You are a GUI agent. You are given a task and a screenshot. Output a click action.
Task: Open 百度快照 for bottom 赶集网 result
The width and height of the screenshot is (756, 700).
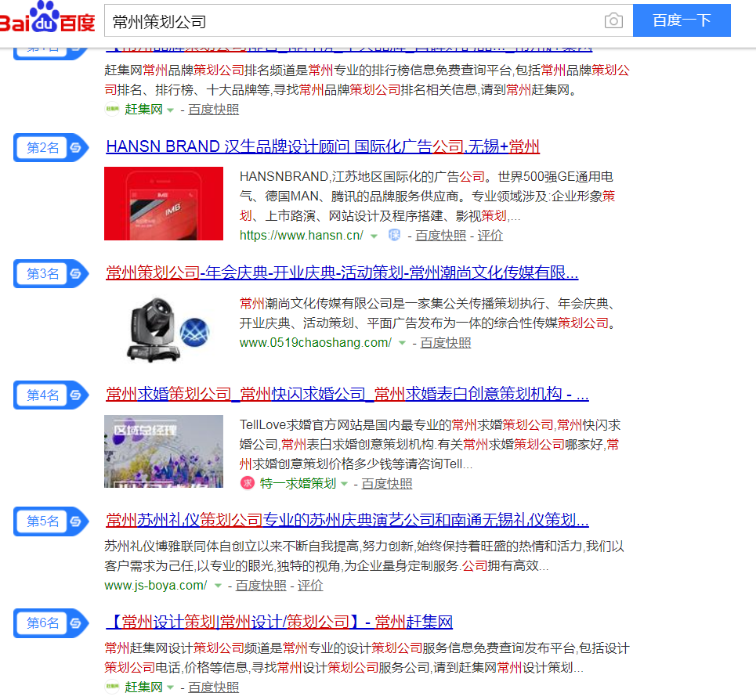click(214, 687)
